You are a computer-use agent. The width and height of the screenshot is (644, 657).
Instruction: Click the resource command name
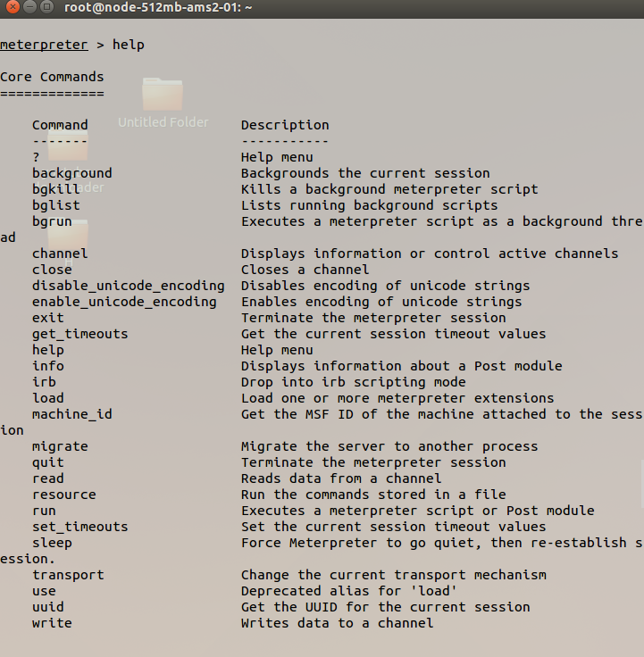coord(63,495)
